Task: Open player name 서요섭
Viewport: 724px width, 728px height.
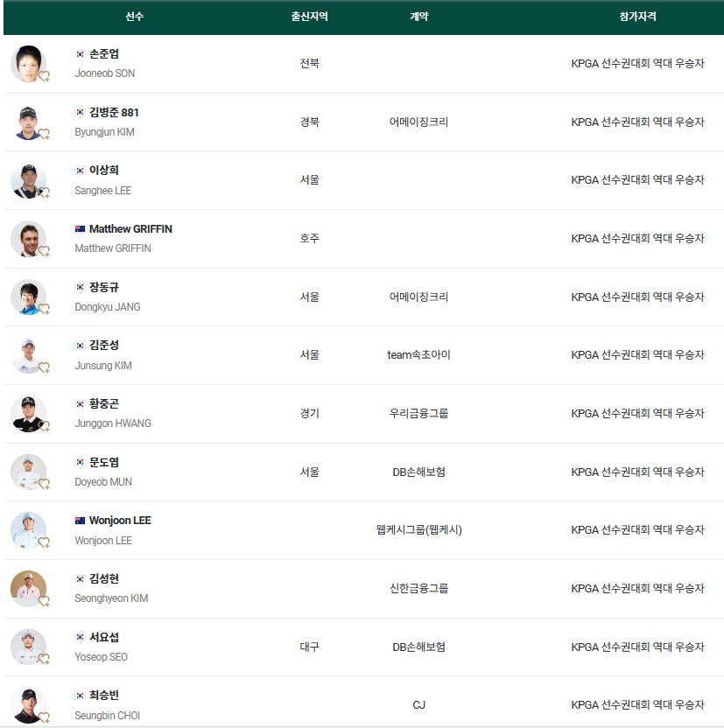Action: click(104, 638)
